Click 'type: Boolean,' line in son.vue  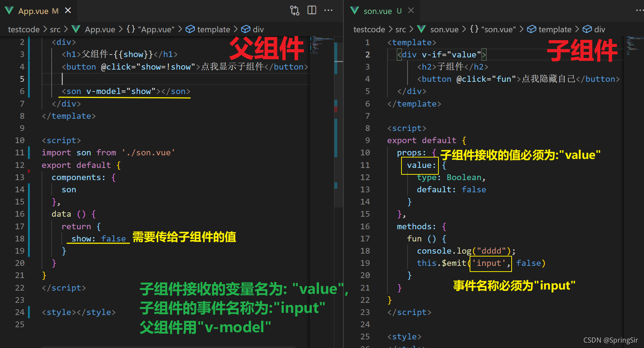pos(451,177)
